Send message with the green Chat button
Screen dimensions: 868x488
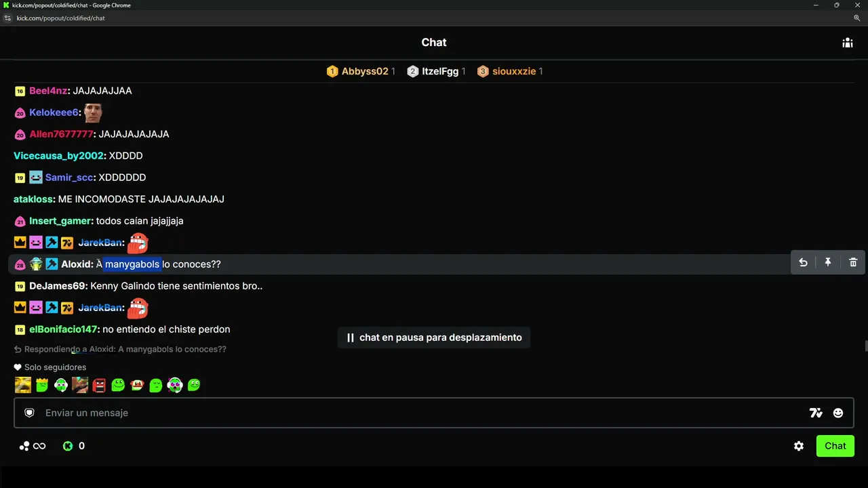click(835, 446)
